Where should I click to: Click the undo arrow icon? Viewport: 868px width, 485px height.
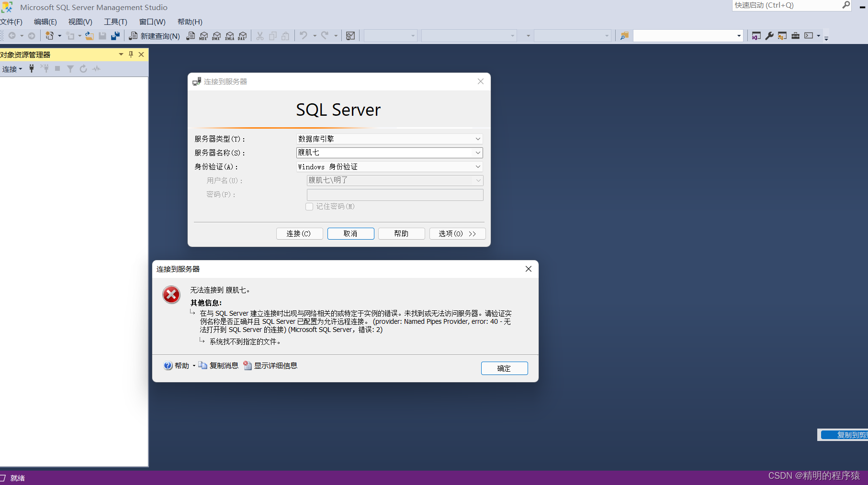tap(304, 36)
